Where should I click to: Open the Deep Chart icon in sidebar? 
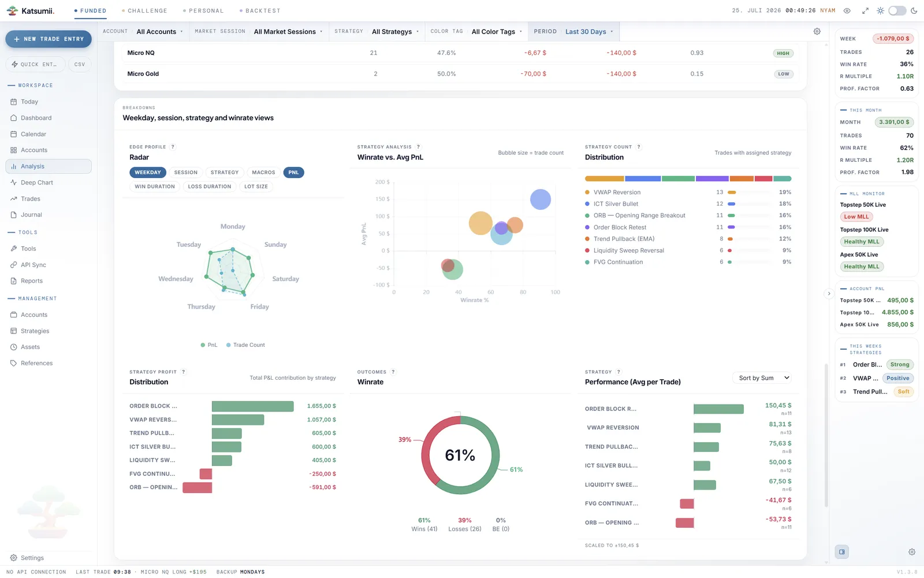click(13, 183)
